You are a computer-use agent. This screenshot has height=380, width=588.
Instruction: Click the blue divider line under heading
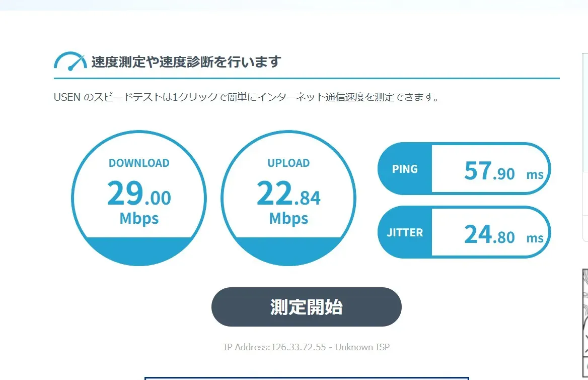307,79
